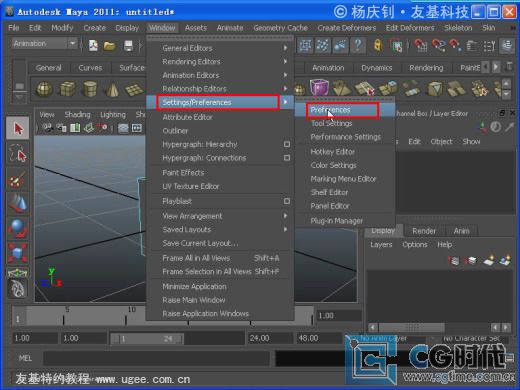Viewport: 520px width, 390px height.
Task: Switch to Anim layer tab
Action: (461, 231)
